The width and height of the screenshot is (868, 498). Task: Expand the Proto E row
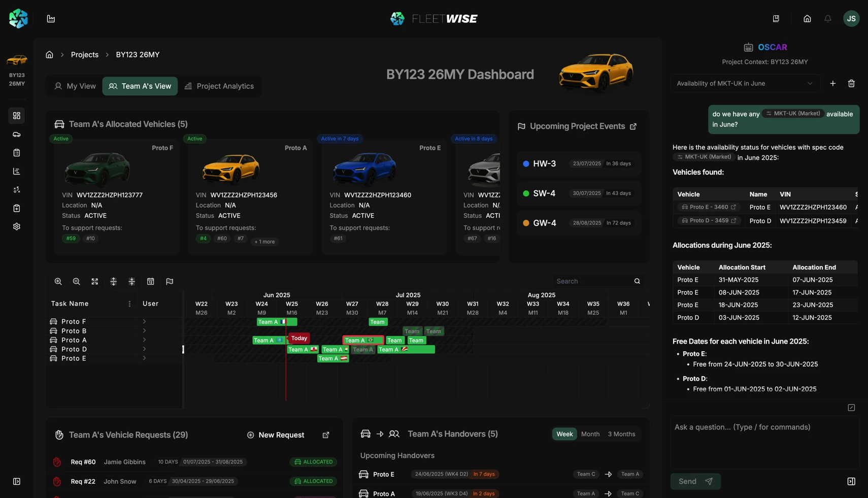[145, 358]
